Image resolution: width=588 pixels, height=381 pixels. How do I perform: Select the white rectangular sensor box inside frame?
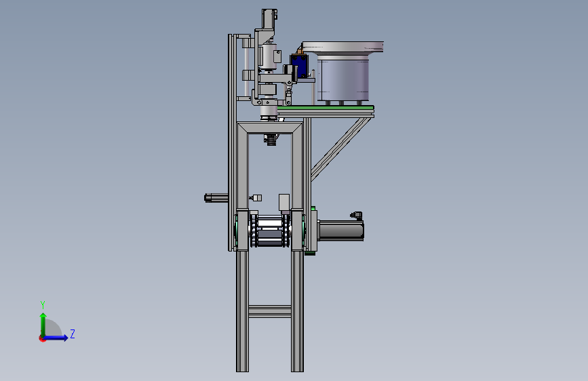284,202
